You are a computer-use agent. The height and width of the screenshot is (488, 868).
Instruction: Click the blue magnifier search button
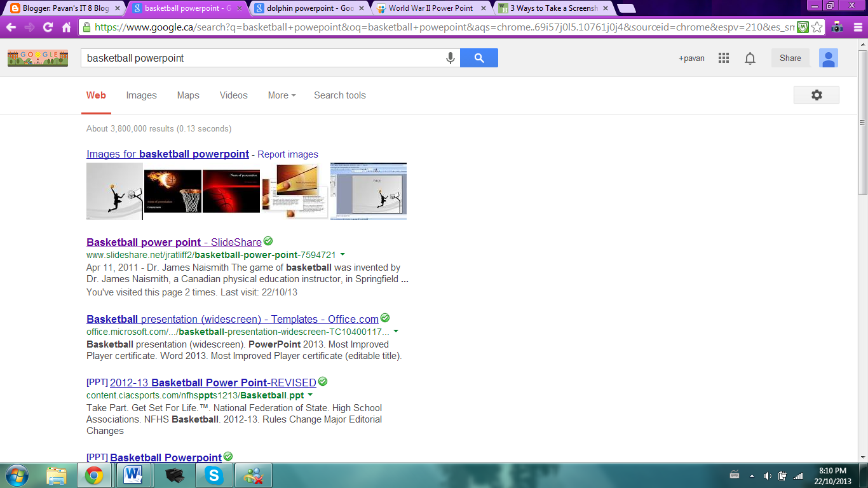pyautogui.click(x=479, y=58)
